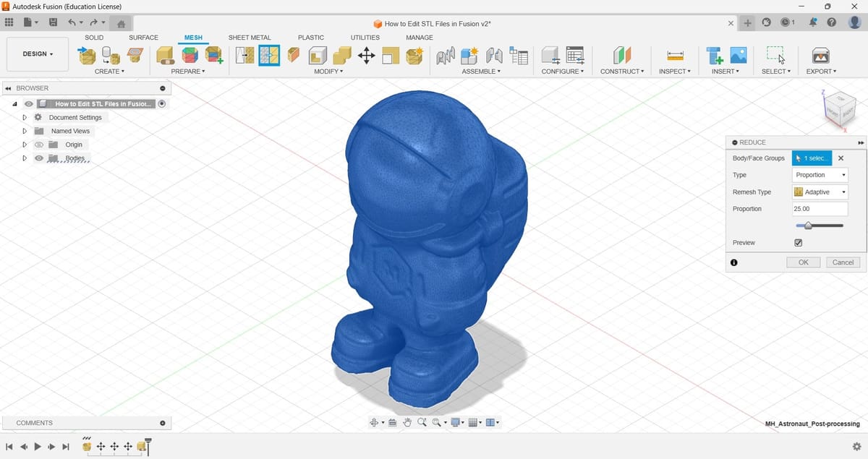The image size is (868, 459).
Task: Click the Home tab icon
Action: tap(121, 23)
